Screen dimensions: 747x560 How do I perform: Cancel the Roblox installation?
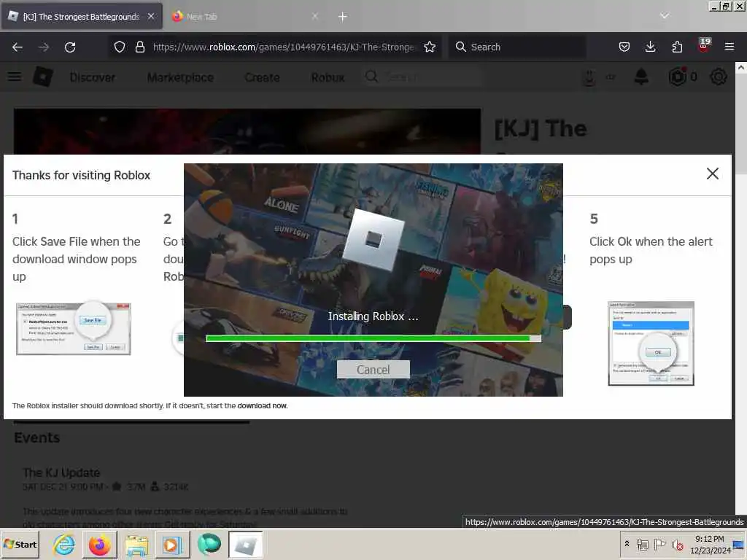[x=373, y=370]
